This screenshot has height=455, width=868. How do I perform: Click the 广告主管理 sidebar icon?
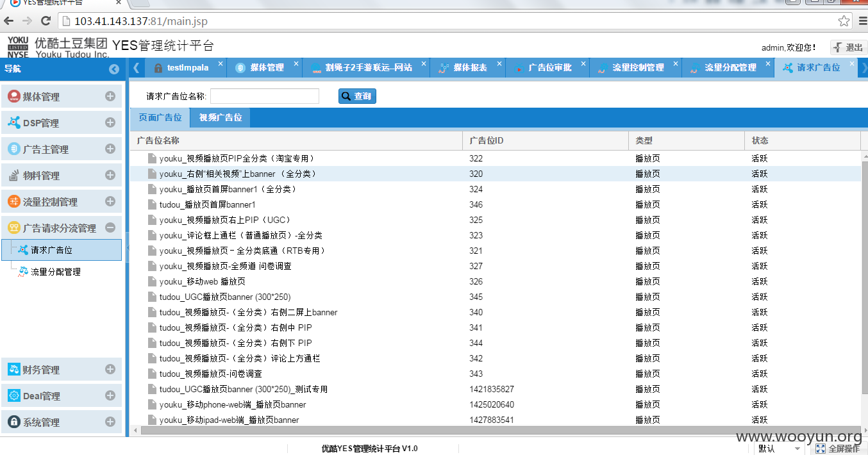click(x=13, y=149)
